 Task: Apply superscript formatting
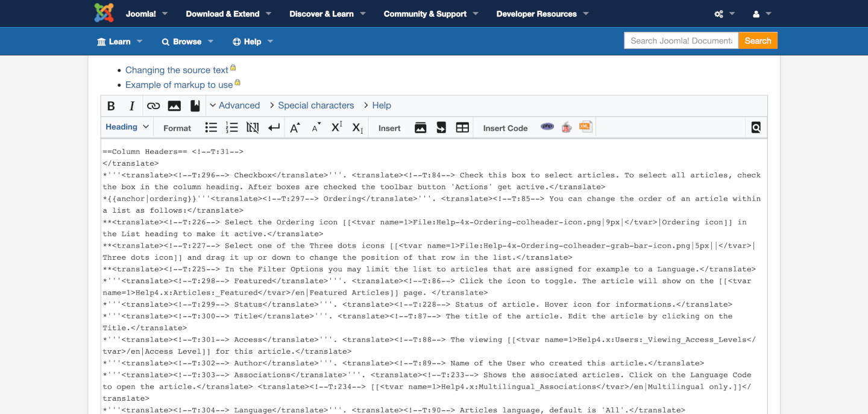point(337,127)
